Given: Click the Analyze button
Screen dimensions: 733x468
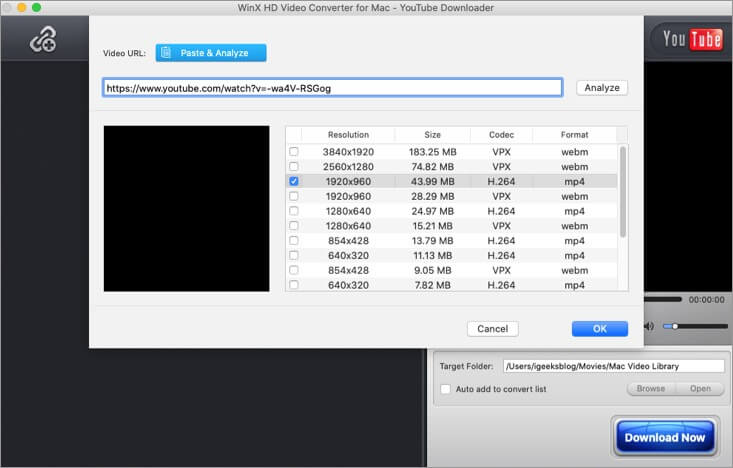Looking at the screenshot, I should point(602,88).
